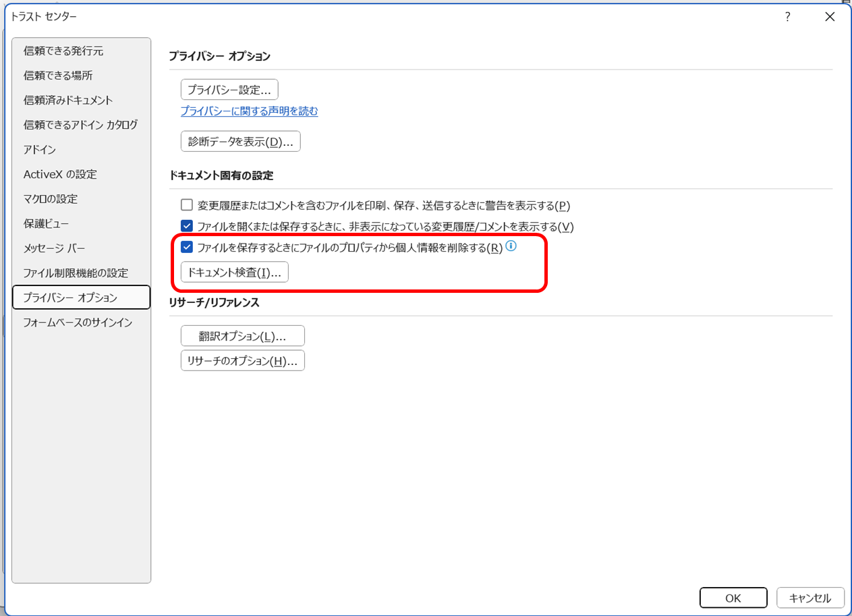852x616 pixels.
Task: Click キャンセル button
Action: click(x=810, y=598)
